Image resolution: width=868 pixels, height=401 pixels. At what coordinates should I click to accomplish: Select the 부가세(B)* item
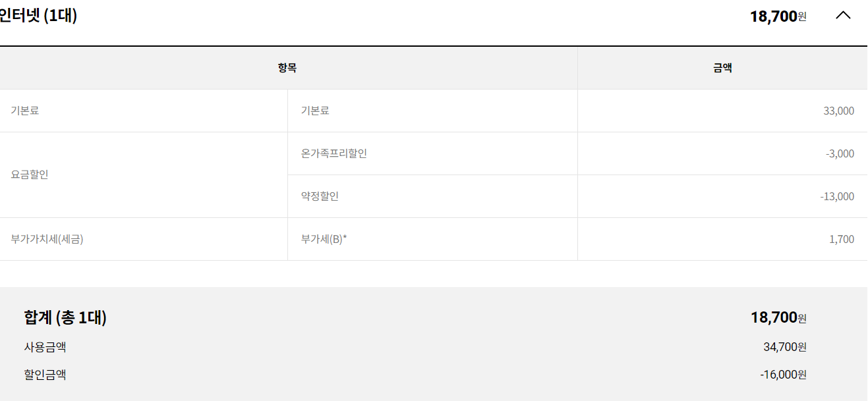pyautogui.click(x=324, y=239)
